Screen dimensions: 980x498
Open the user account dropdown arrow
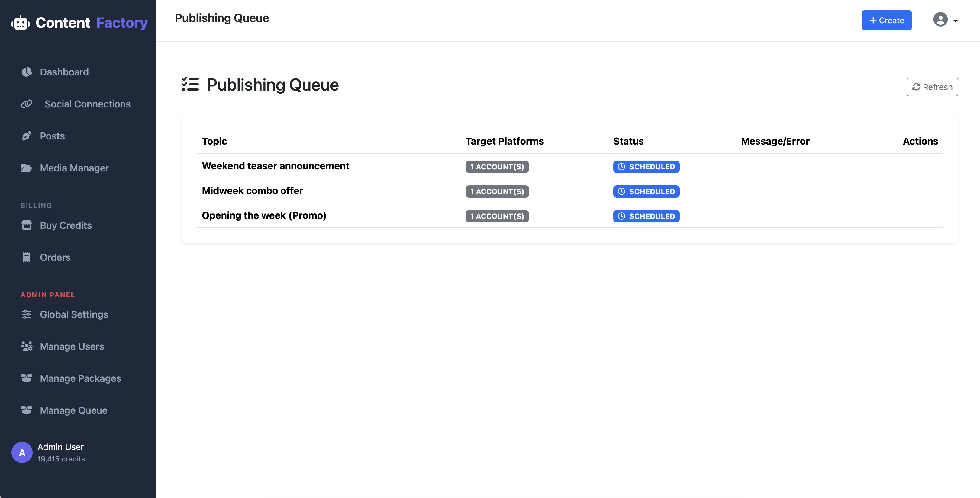click(x=955, y=21)
